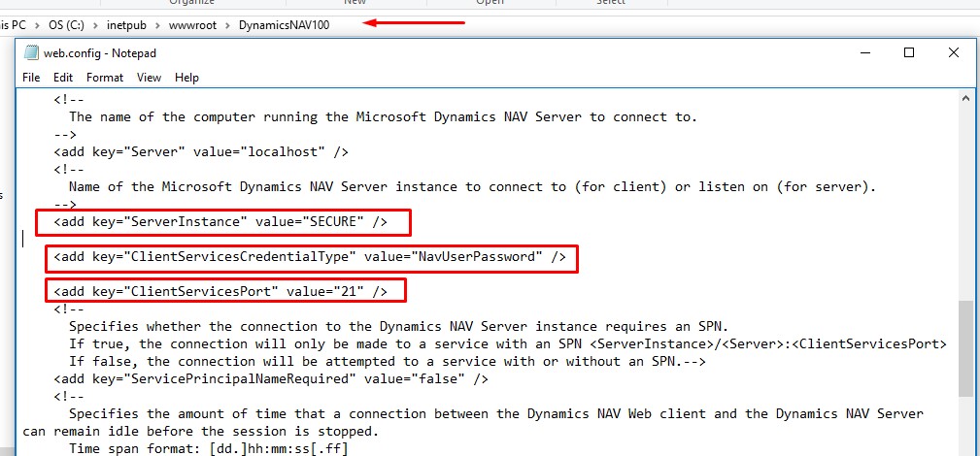Click the ServerInstance value "SECURE" line

(220, 222)
